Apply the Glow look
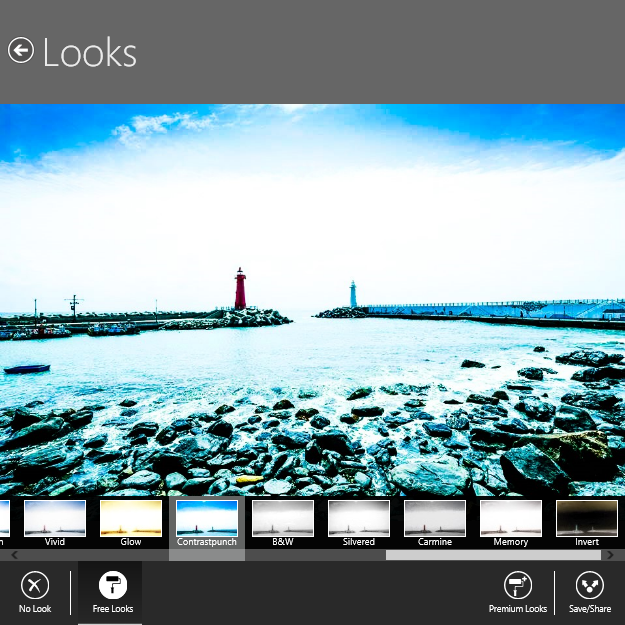Screen dimensions: 625x625 click(x=131, y=519)
